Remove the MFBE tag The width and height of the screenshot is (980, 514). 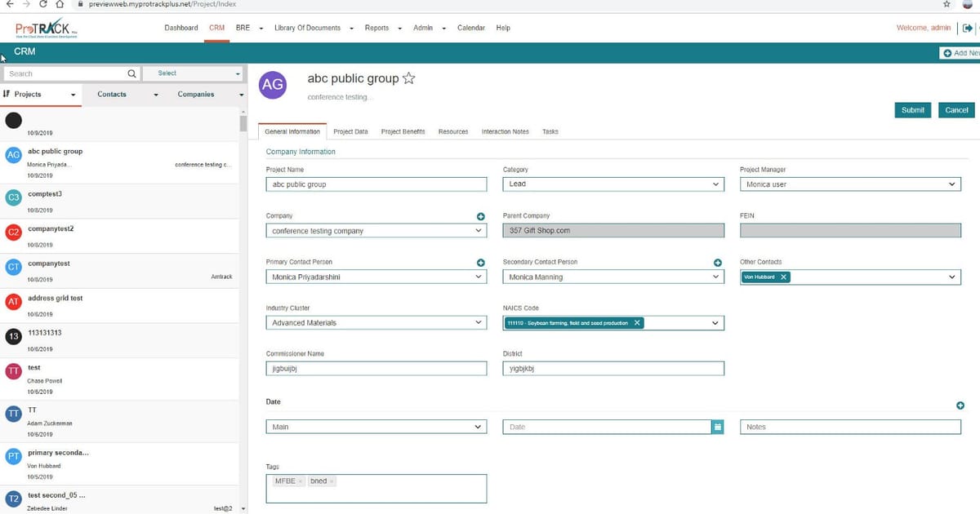point(300,481)
